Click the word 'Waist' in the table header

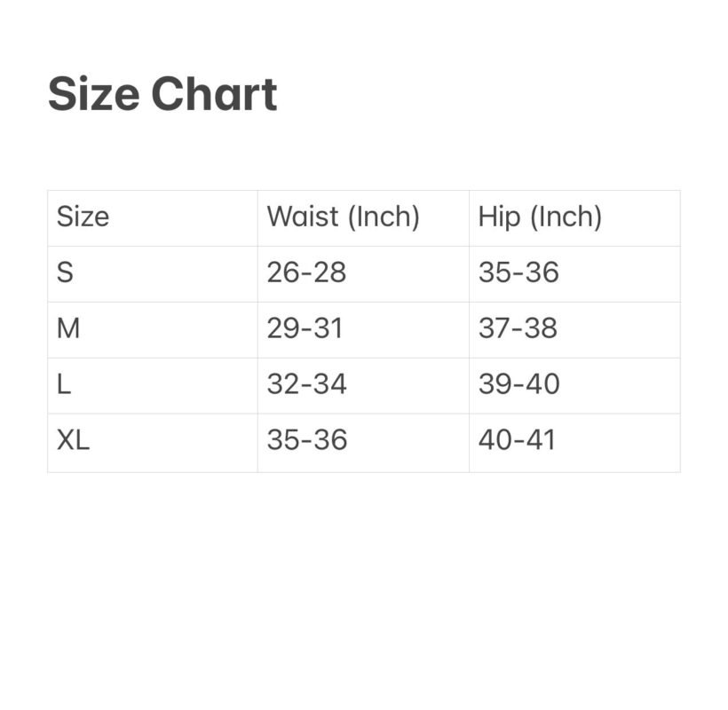[301, 217]
